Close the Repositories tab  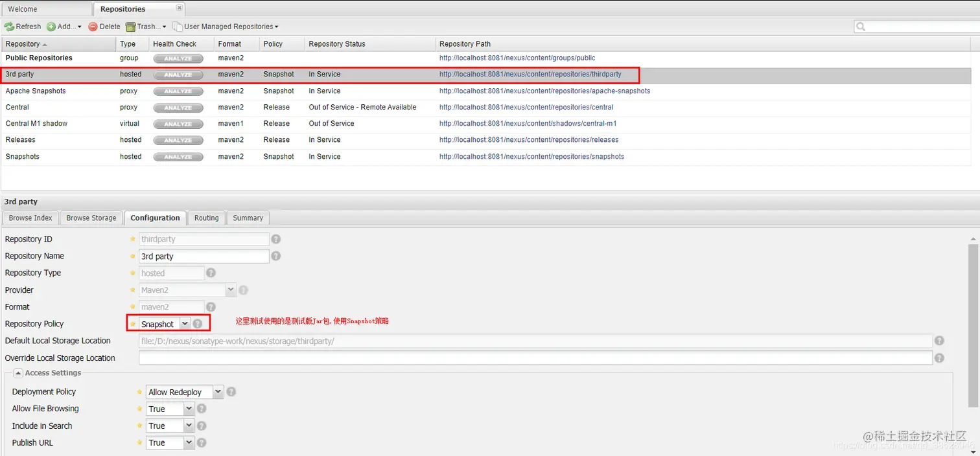180,8
